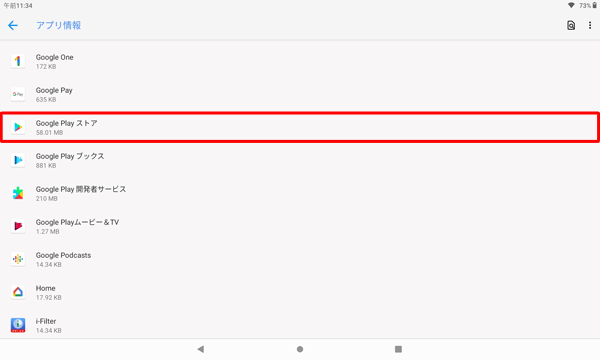Tap the square recent apps button

point(398,349)
